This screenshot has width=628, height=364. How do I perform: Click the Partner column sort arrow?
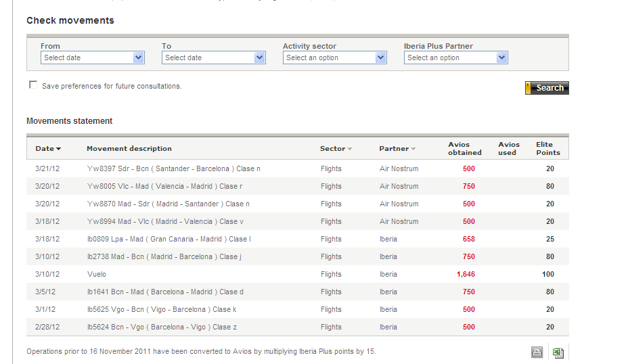[x=413, y=149]
